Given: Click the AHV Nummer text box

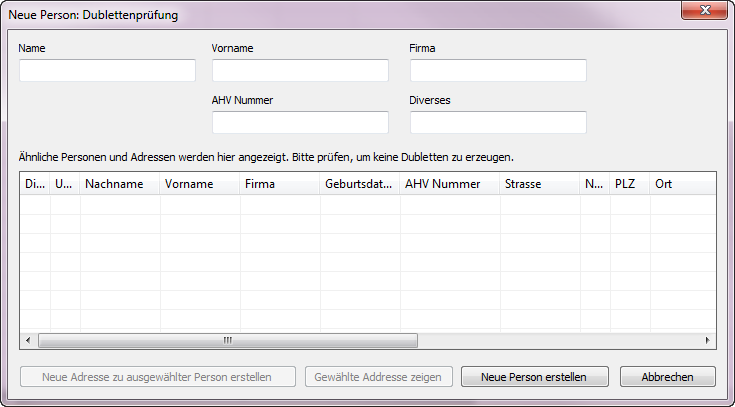Looking at the screenshot, I should (300, 122).
